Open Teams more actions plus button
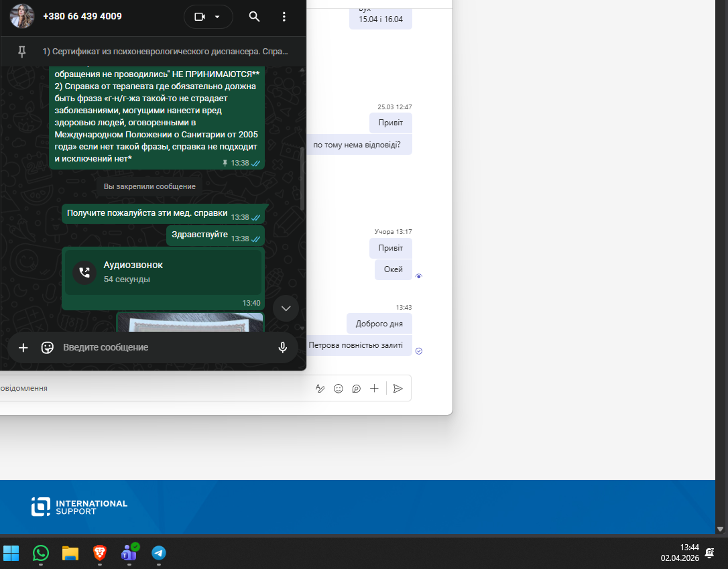The width and height of the screenshot is (728, 569). tap(374, 389)
